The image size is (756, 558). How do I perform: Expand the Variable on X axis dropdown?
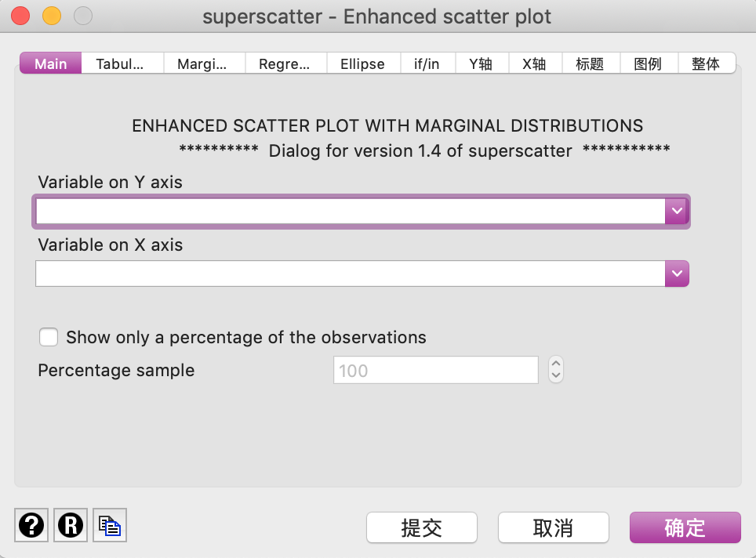(x=677, y=274)
